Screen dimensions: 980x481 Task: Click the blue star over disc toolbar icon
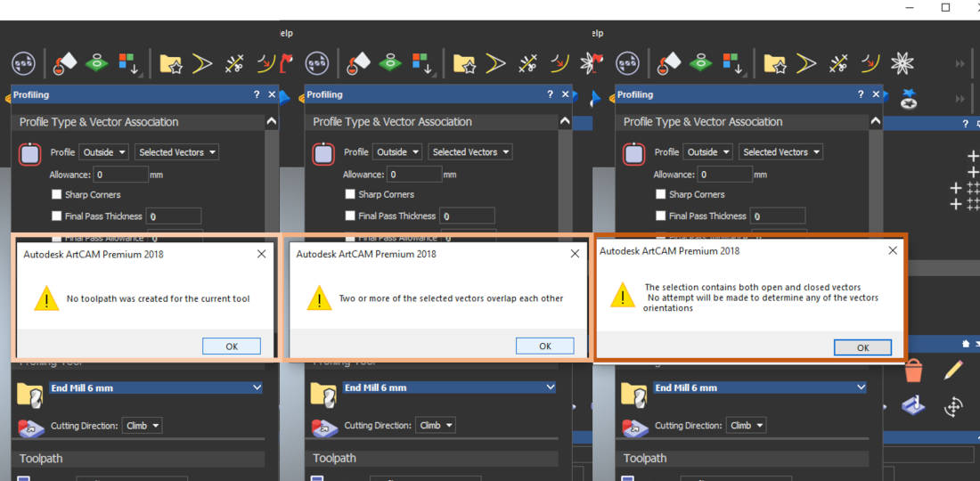pyautogui.click(x=908, y=98)
